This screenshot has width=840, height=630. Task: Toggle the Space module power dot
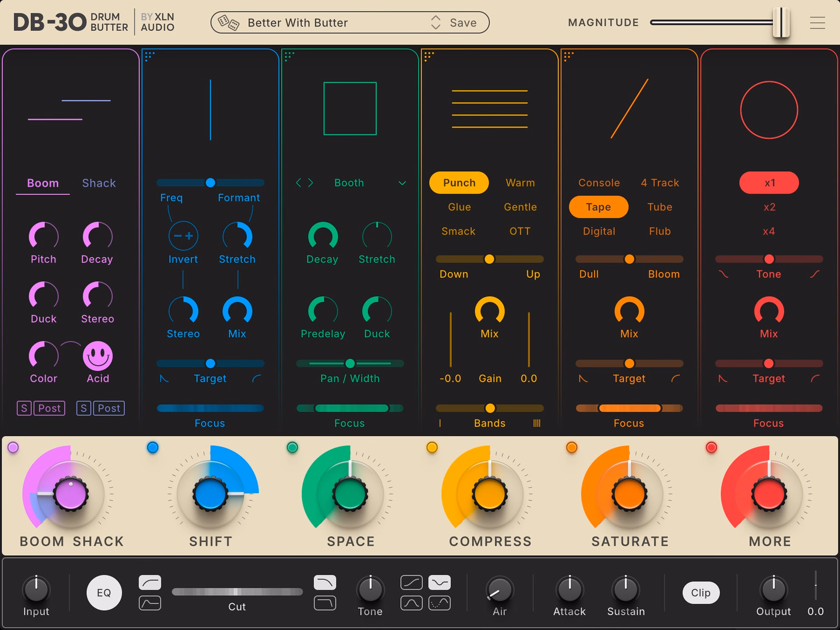[x=293, y=447]
